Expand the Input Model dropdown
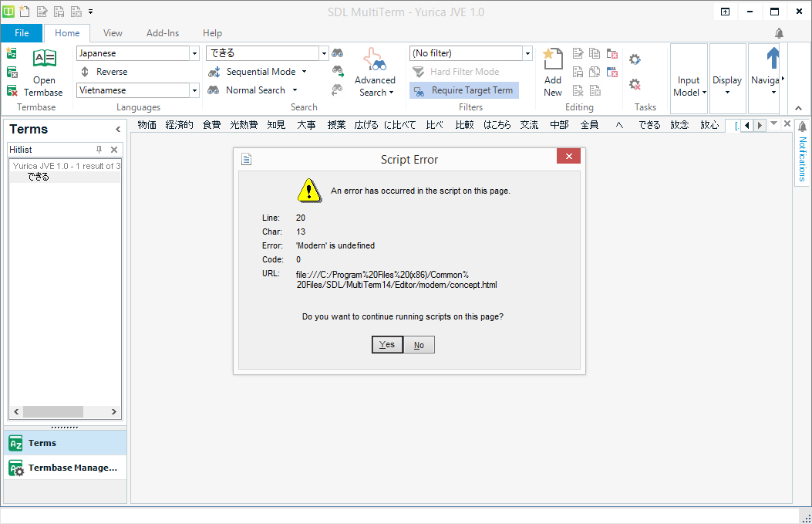This screenshot has width=812, height=524. (x=689, y=78)
